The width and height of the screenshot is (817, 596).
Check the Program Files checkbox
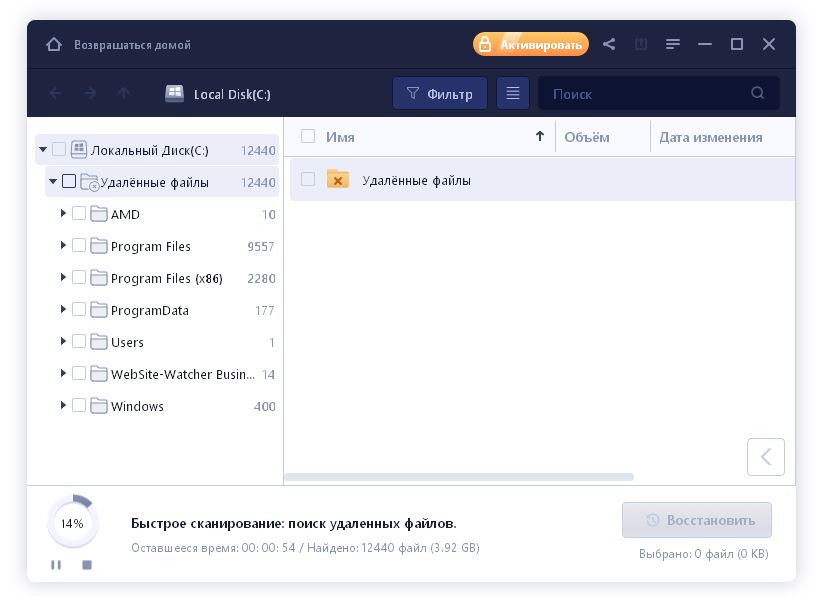coord(79,245)
